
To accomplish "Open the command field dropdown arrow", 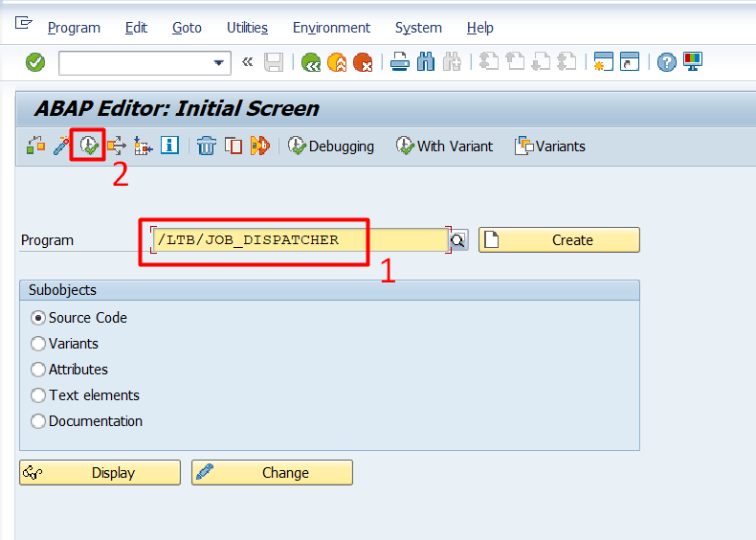I will [x=219, y=63].
